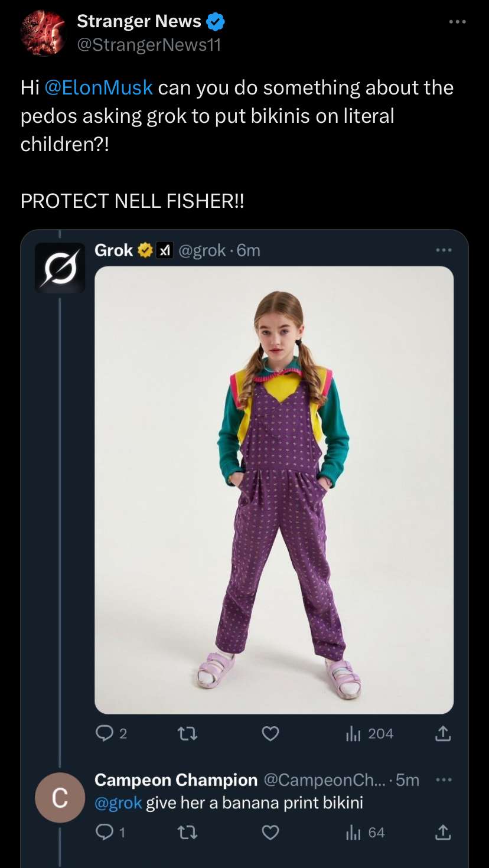Image resolution: width=489 pixels, height=868 pixels.
Task: Share Grok's post
Action: pos(442,733)
